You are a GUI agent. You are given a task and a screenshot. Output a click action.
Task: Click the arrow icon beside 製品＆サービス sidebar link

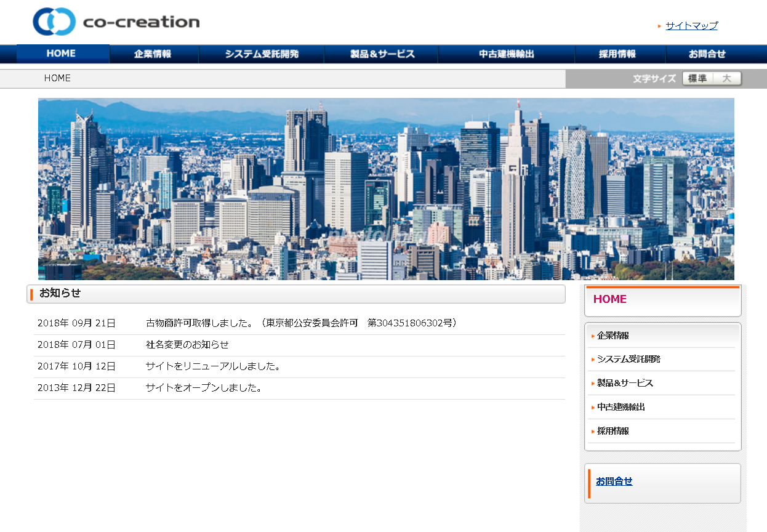pyautogui.click(x=593, y=383)
